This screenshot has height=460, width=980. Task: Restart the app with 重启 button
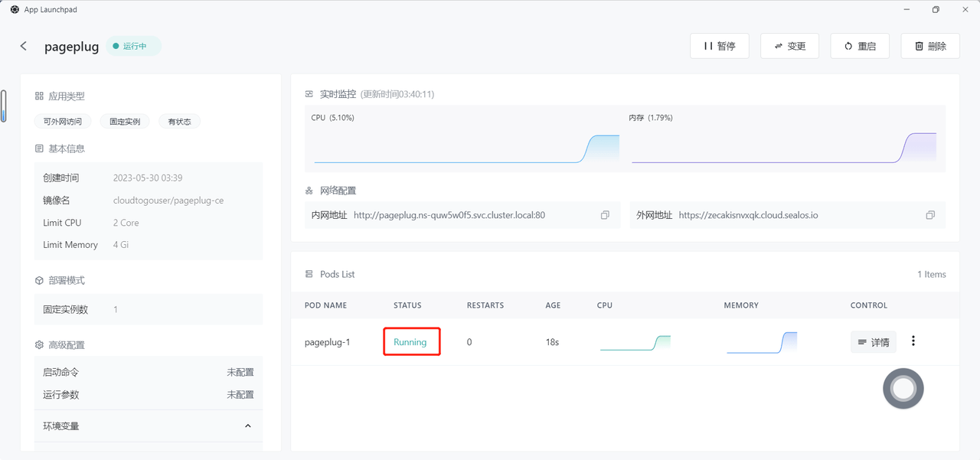click(860, 46)
